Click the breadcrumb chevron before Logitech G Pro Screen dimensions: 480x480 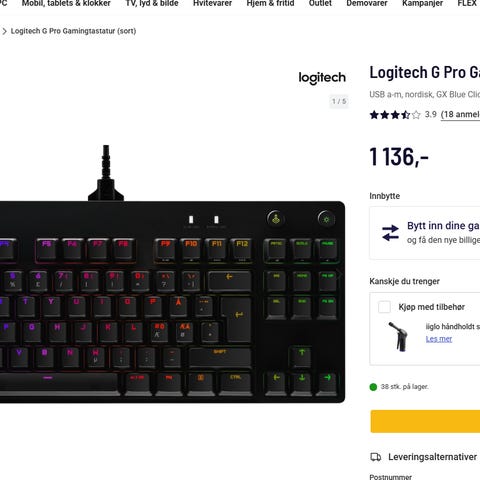tap(4, 31)
